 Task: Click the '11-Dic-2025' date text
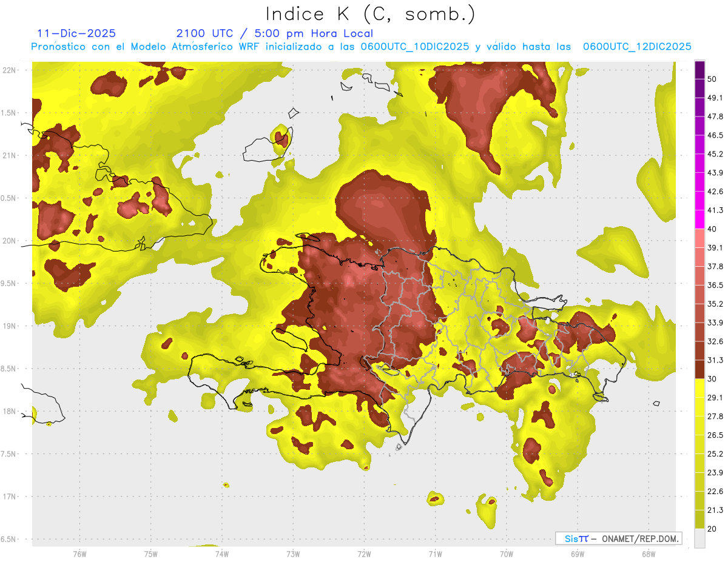coord(76,33)
